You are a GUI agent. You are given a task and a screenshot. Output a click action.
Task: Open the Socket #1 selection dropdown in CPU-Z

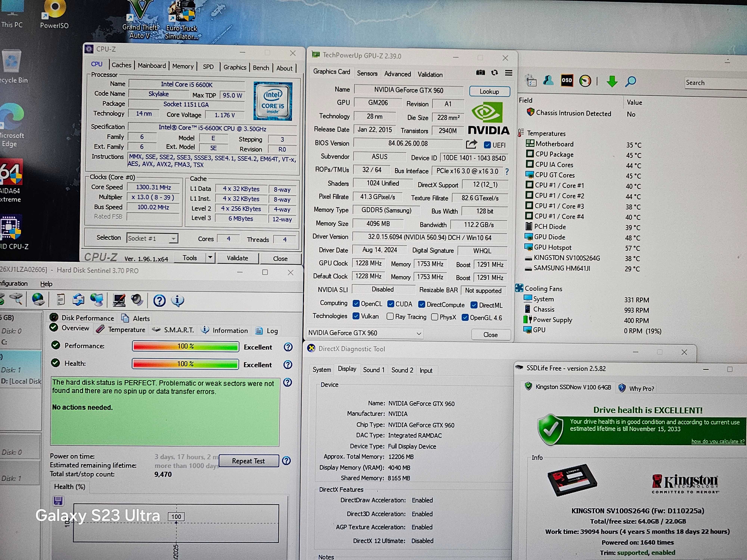pos(152,238)
